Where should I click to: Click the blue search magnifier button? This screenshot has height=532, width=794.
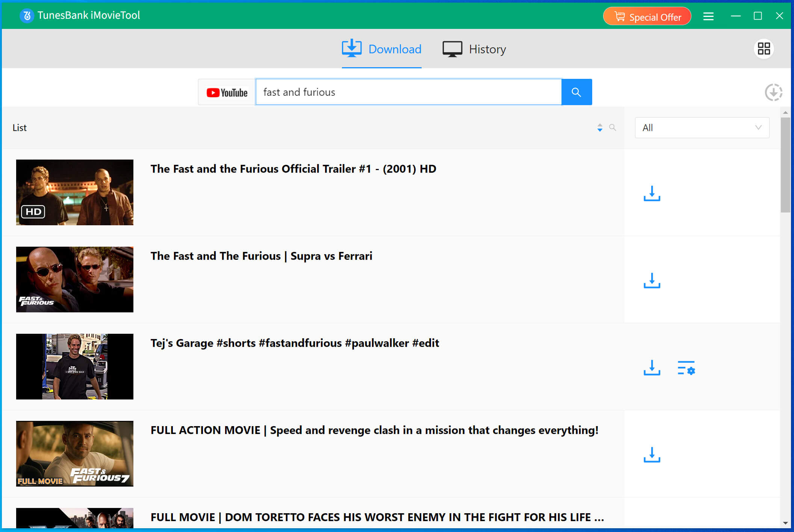[576, 92]
